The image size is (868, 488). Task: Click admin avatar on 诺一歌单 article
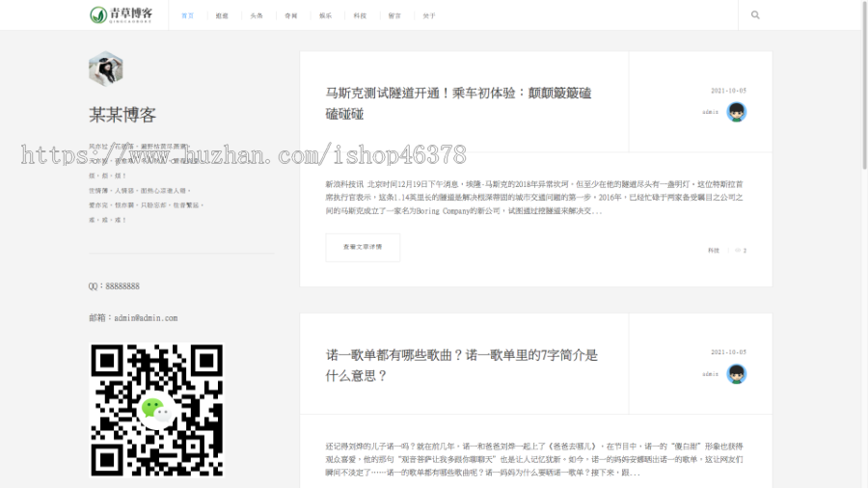(x=736, y=373)
